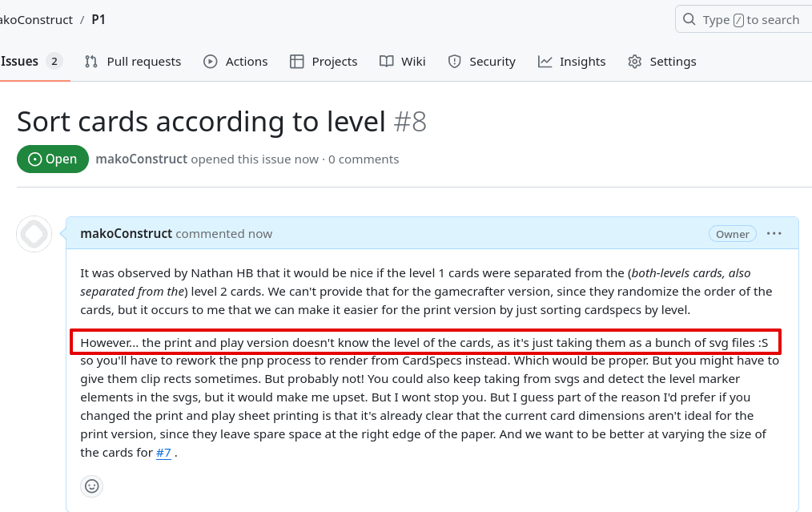The width and height of the screenshot is (812, 512).
Task: Open the comment options ellipsis menu
Action: pyautogui.click(x=774, y=234)
